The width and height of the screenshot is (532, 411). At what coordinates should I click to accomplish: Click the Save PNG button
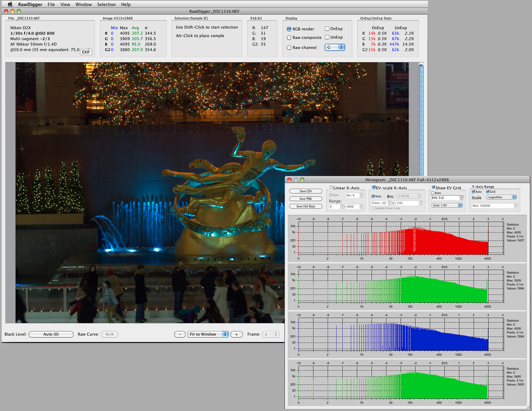tap(305, 199)
